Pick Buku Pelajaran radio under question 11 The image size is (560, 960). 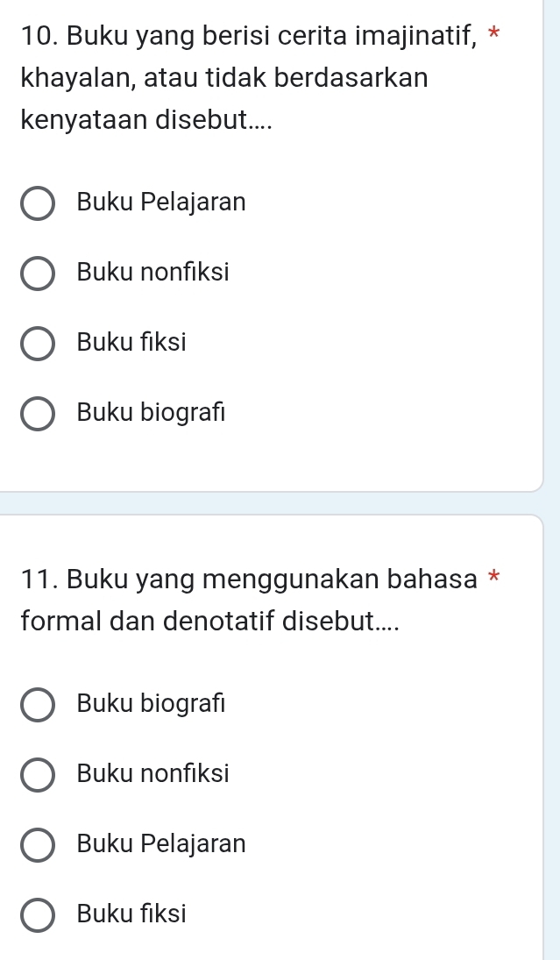pos(36,844)
